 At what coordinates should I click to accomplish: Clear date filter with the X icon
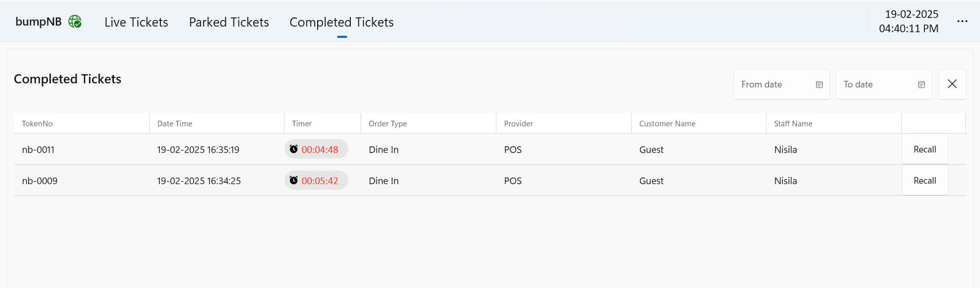[952, 84]
